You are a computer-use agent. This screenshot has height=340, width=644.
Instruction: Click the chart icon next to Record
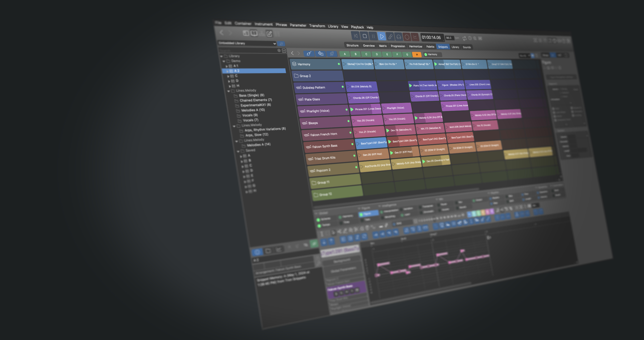(415, 37)
